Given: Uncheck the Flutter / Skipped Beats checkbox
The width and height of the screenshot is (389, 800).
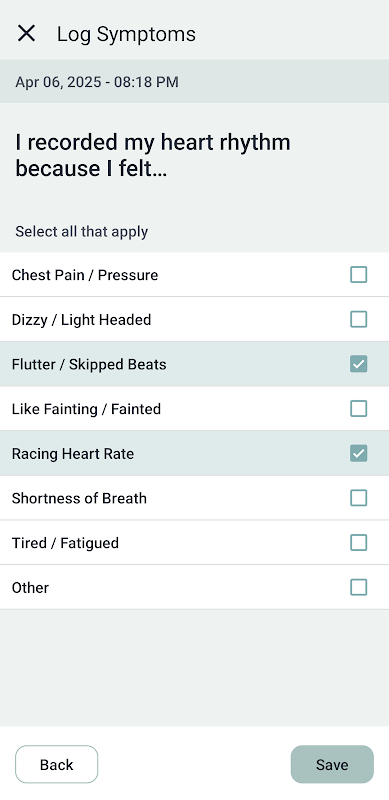Looking at the screenshot, I should (358, 364).
